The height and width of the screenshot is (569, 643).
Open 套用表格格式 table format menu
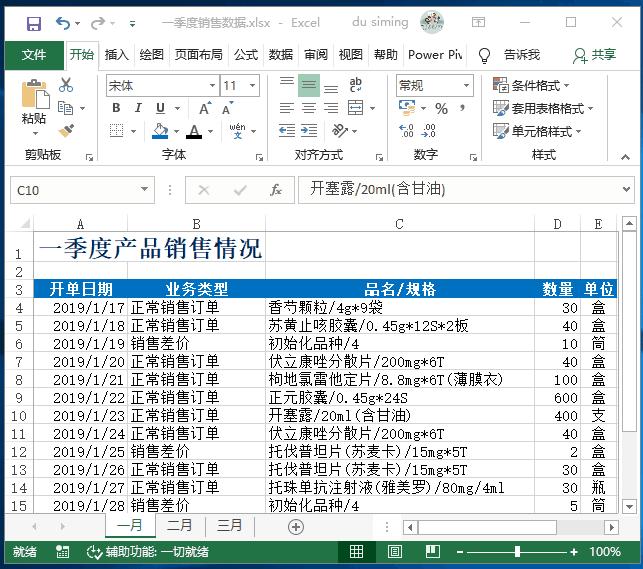[543, 108]
